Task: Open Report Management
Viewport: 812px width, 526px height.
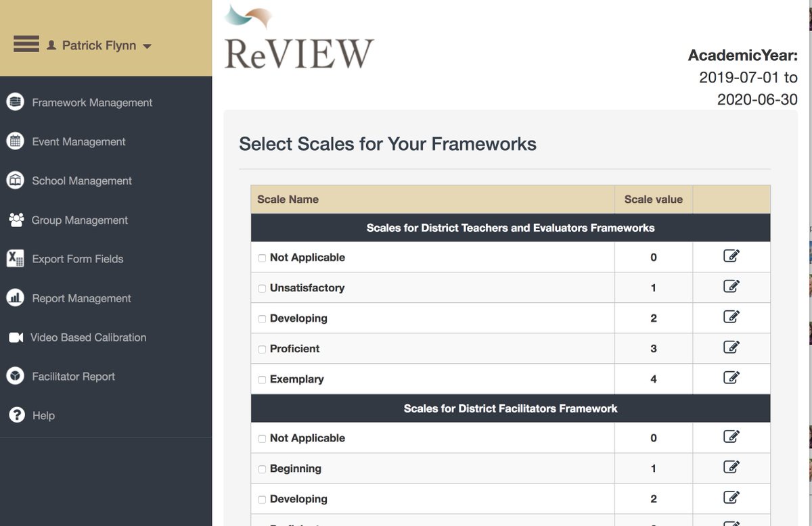Action: pyautogui.click(x=81, y=298)
